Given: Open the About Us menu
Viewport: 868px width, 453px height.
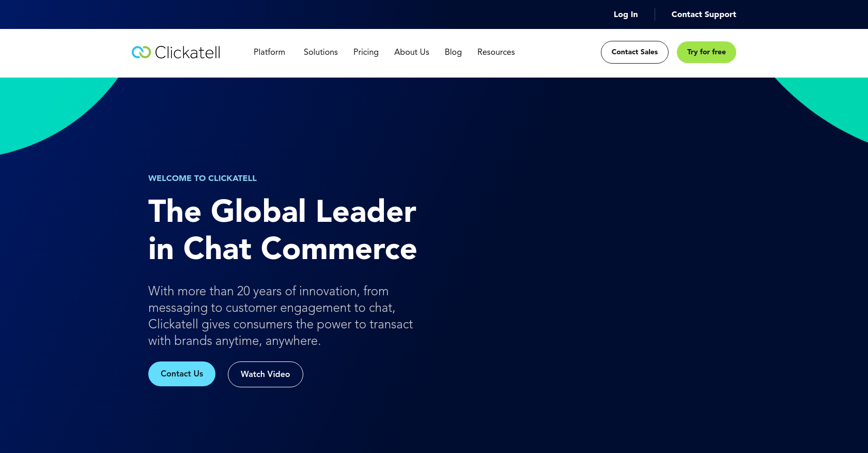Looking at the screenshot, I should pyautogui.click(x=412, y=52).
